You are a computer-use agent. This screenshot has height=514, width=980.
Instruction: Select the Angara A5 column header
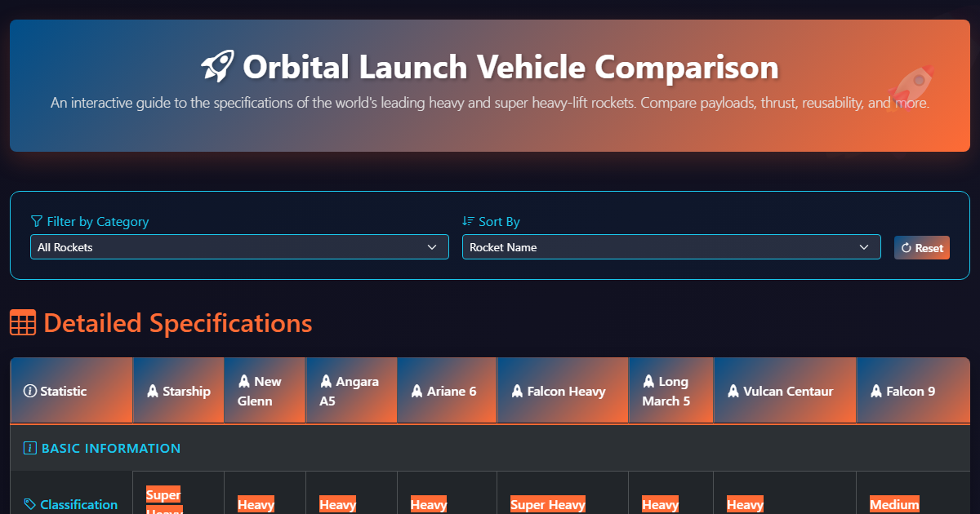coord(352,391)
